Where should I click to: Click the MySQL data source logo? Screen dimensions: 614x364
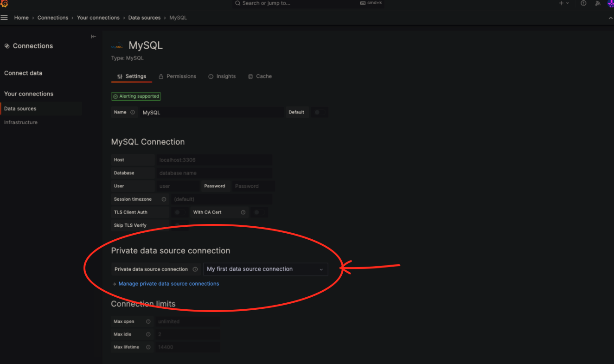point(116,45)
